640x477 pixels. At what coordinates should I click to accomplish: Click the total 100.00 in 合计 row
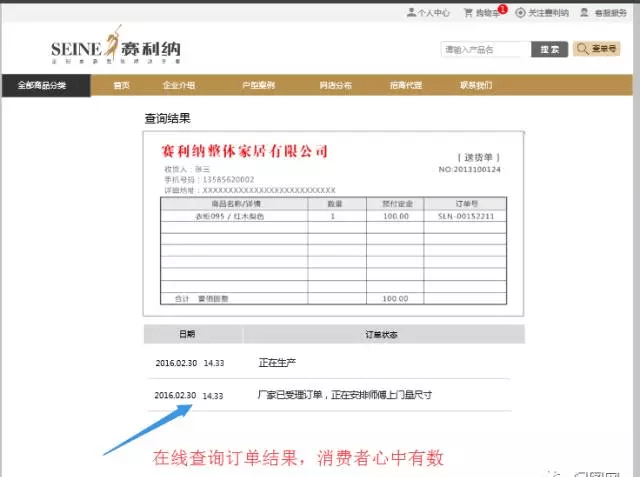coord(395,299)
